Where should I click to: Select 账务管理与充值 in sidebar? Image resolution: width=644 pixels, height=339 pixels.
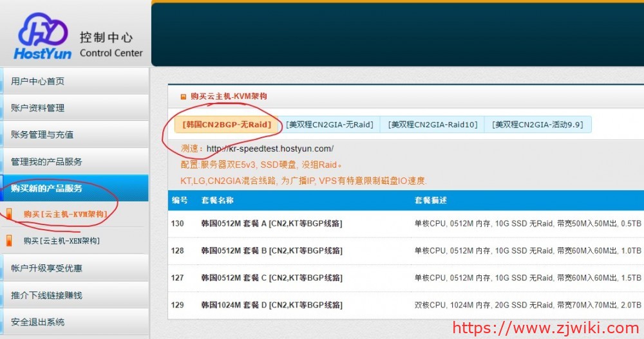click(42, 134)
